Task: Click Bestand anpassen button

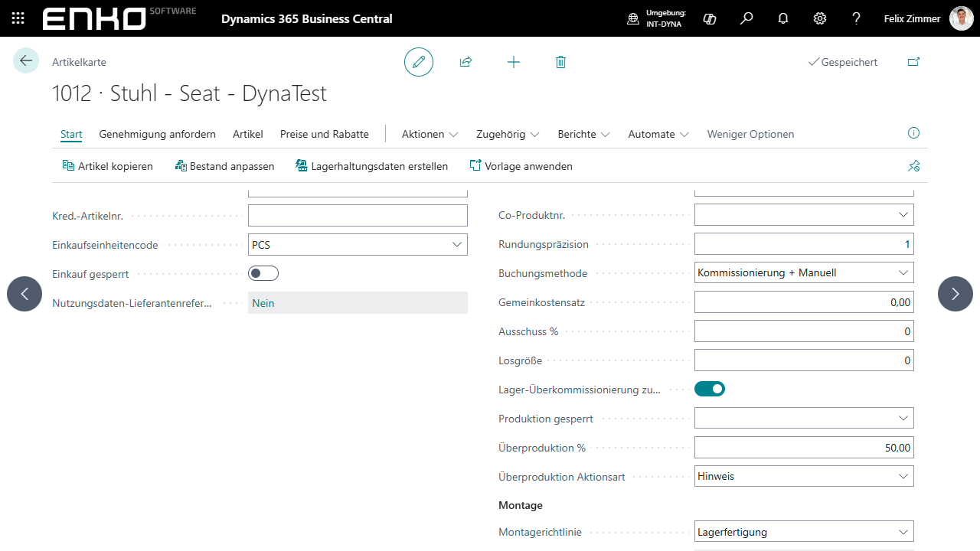Action: 224,166
